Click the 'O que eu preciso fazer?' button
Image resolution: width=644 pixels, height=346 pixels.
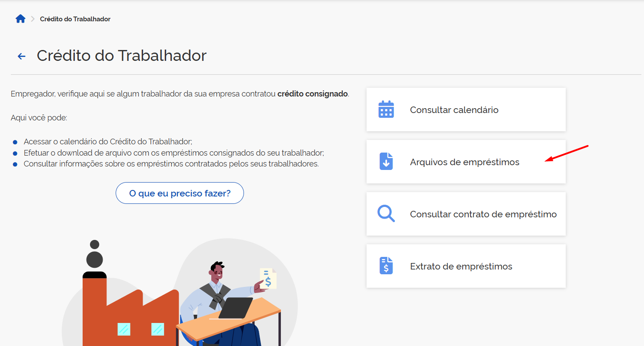tap(180, 193)
